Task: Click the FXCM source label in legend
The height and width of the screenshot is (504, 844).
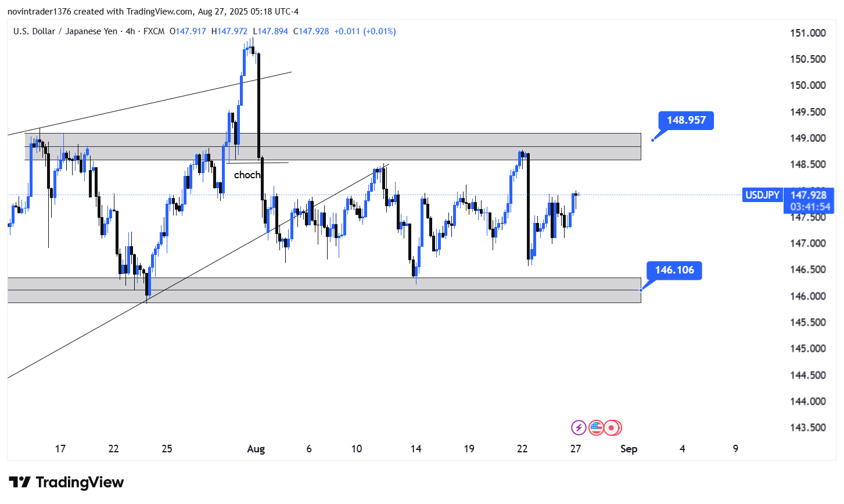Action: coord(153,31)
